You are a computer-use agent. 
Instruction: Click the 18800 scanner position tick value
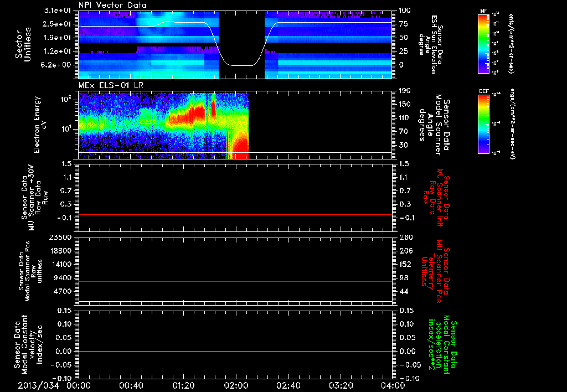(x=61, y=251)
